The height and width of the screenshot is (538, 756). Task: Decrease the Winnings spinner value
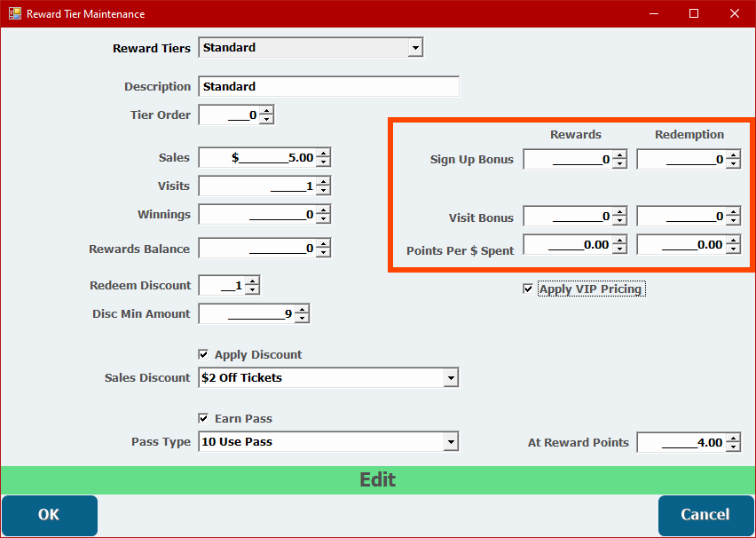point(323,219)
